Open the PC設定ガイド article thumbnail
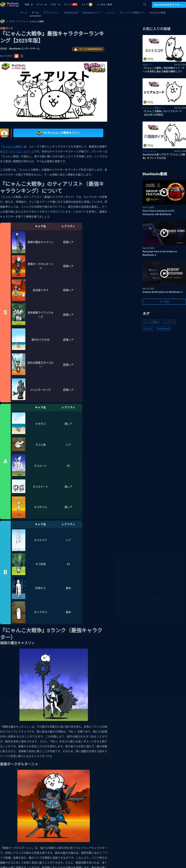 pos(164,135)
